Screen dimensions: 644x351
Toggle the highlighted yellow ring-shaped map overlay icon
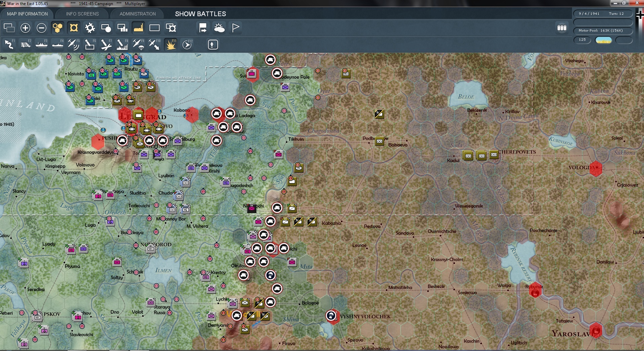74,28
